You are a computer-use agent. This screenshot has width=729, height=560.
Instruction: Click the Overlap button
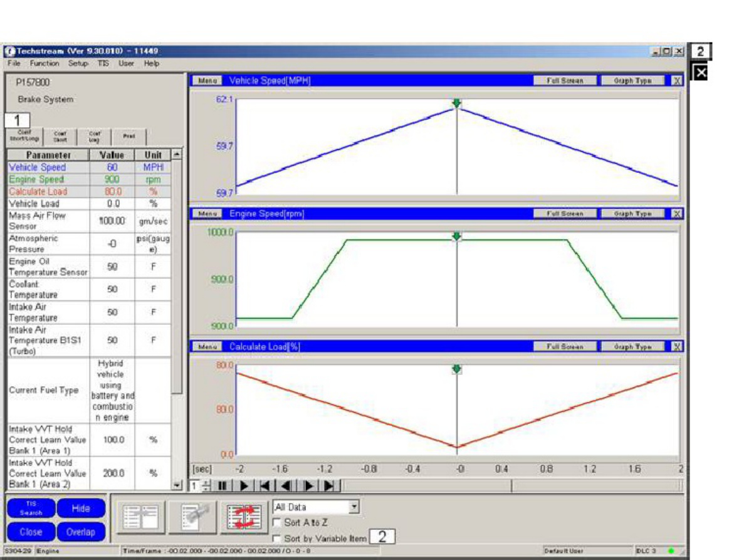pos(81,532)
